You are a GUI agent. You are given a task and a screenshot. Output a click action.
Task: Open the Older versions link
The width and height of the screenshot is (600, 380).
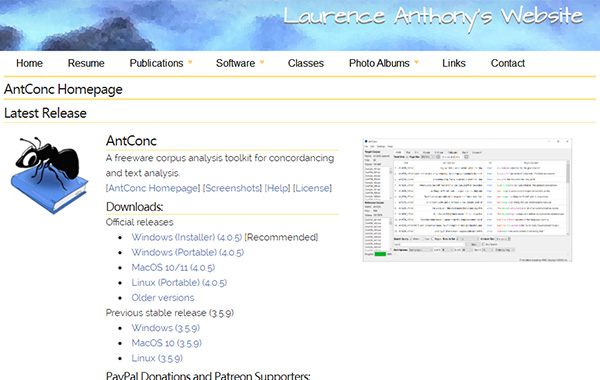[163, 298]
